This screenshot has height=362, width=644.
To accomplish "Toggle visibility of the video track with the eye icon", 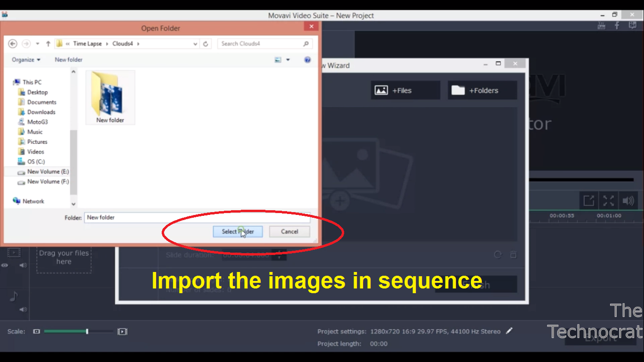I will click(x=5, y=265).
